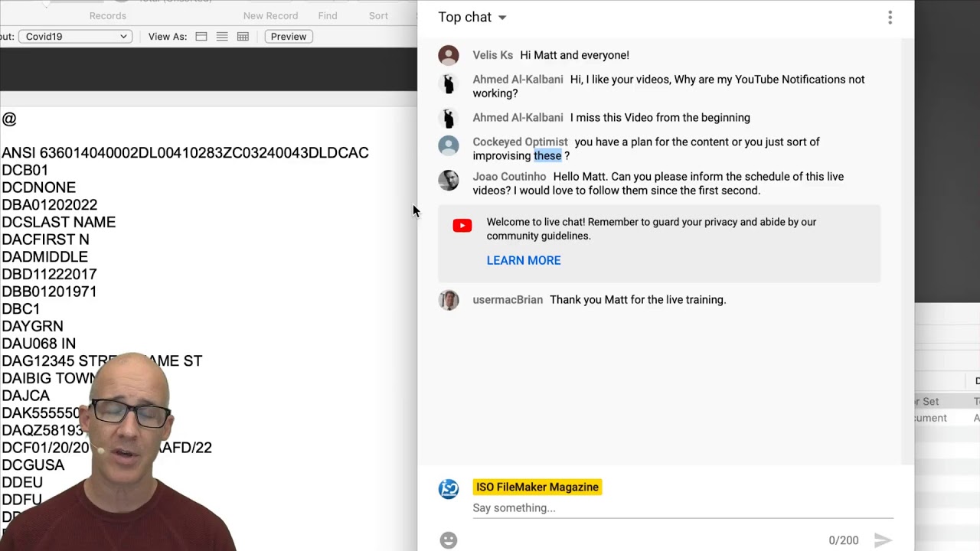Click the chat panel scrollbar
This screenshot has width=980, height=551.
tap(908, 250)
